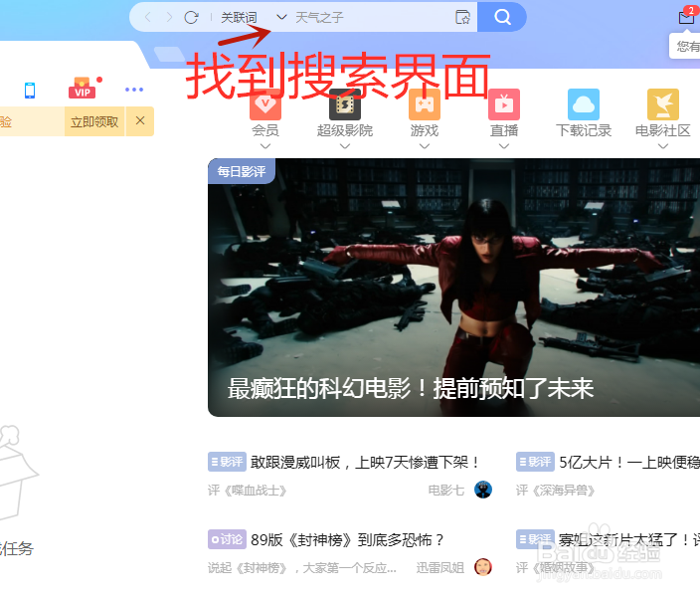
Task: Click the summary 说起《封神榜》，大家第一个反应...
Action: [302, 567]
